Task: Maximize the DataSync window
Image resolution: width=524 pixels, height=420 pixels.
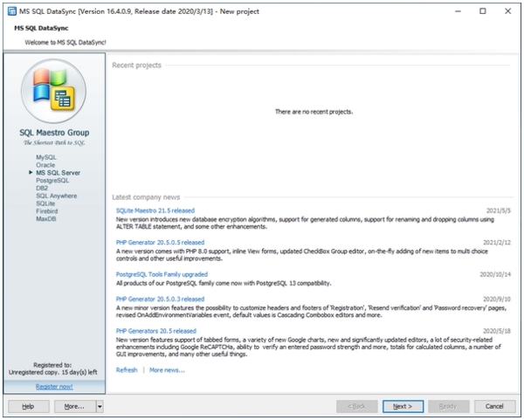Action: click(483, 11)
